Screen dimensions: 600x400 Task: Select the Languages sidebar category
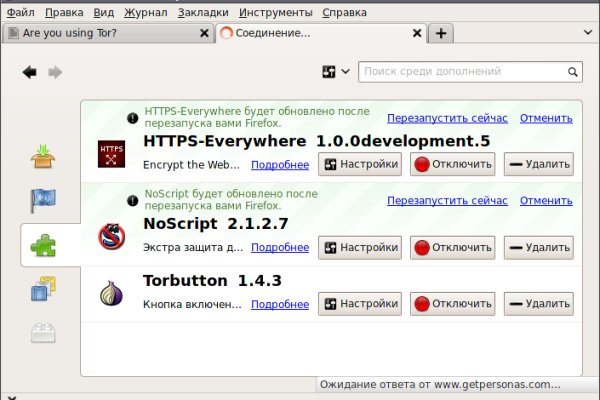(x=43, y=200)
